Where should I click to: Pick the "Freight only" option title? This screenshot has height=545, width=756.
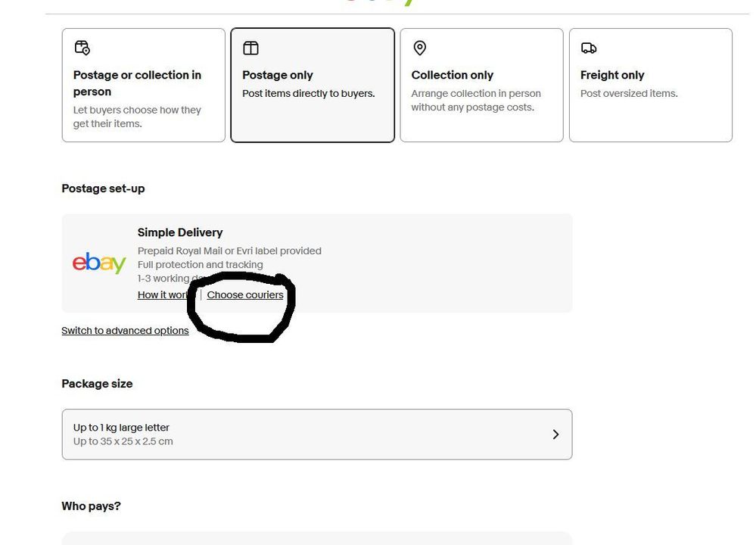pyautogui.click(x=612, y=75)
